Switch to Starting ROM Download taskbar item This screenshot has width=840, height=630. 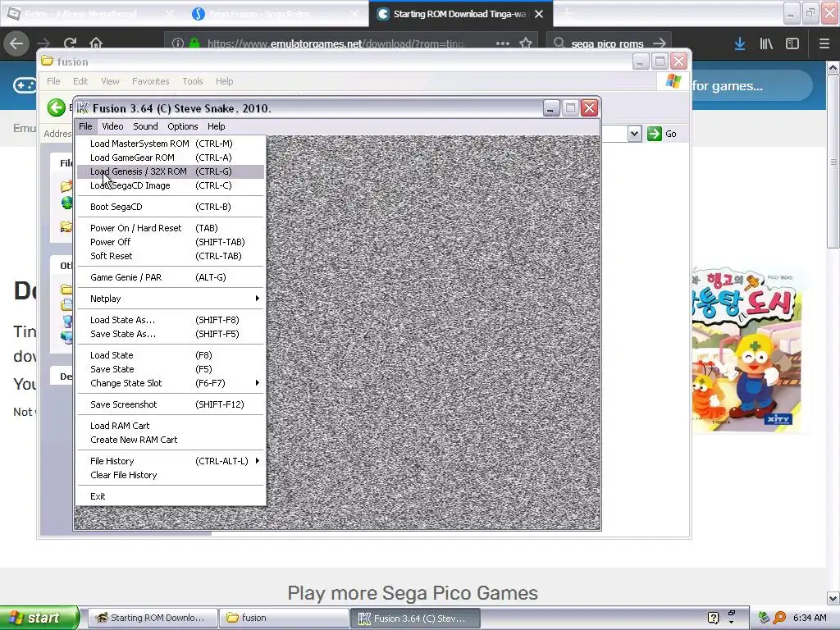click(x=153, y=618)
